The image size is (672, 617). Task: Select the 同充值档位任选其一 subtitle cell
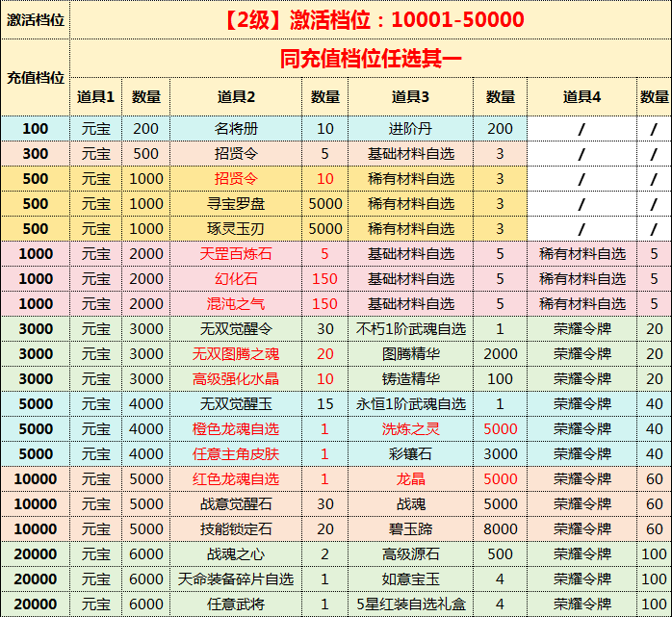click(x=371, y=58)
